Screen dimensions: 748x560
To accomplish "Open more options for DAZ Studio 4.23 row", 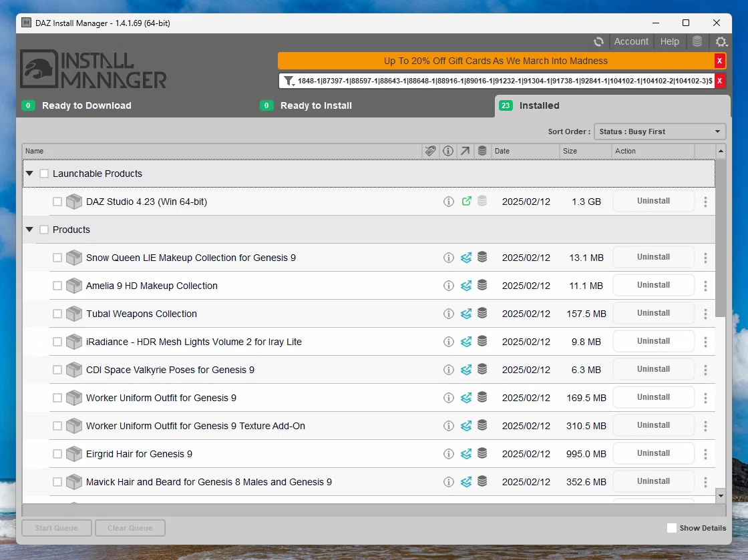I will [x=705, y=202].
